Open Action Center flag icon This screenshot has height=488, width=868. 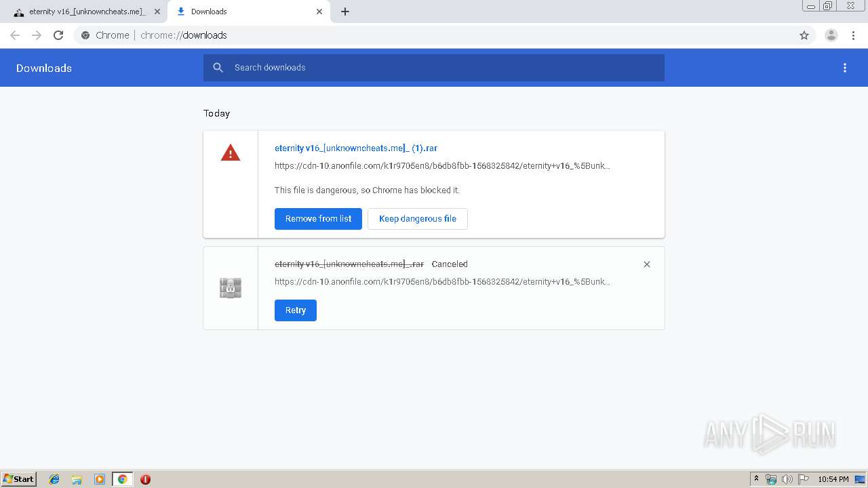click(804, 479)
